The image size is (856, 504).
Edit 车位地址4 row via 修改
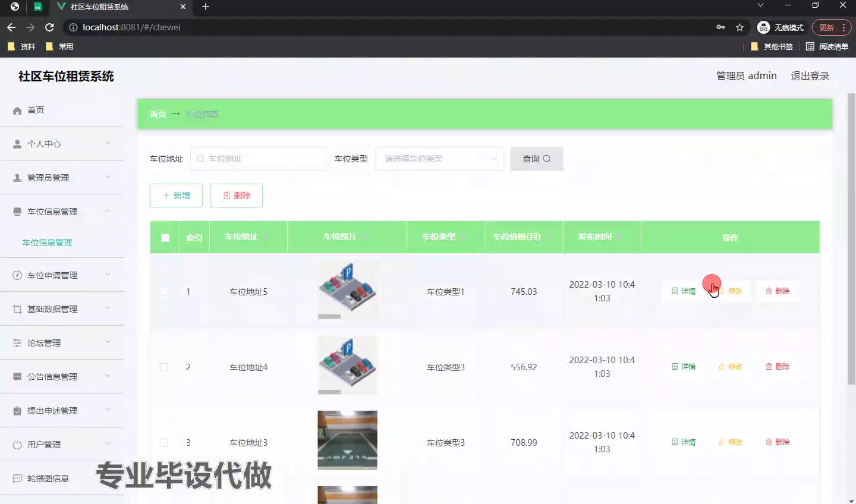731,367
